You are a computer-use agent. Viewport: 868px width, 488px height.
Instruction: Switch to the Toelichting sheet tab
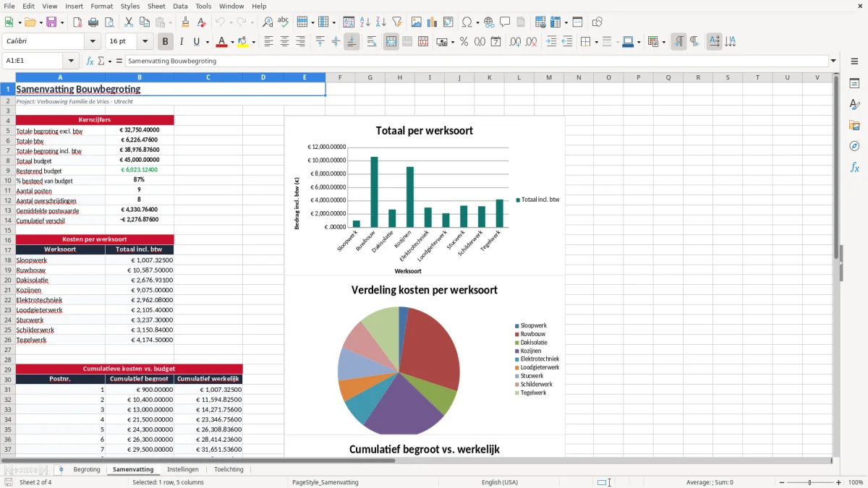[229, 469]
